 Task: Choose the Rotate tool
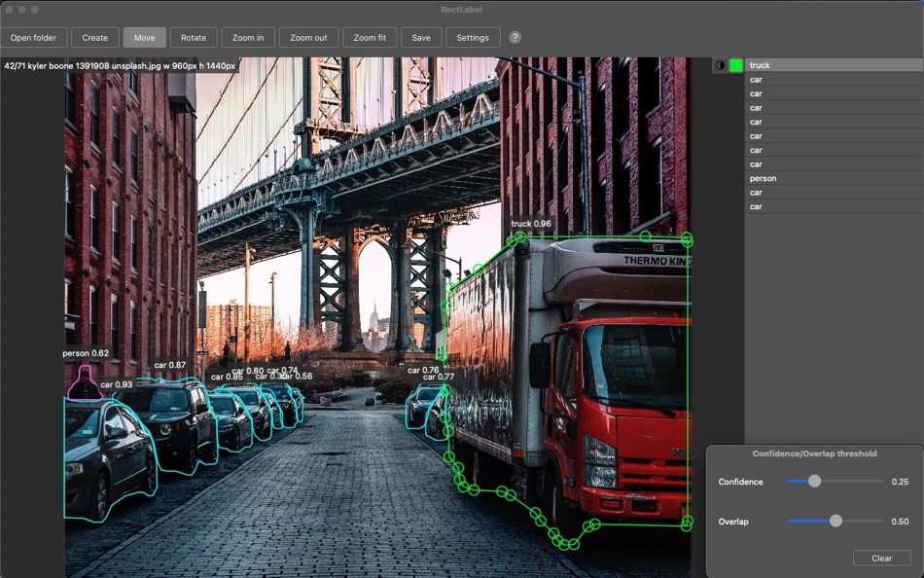[194, 37]
